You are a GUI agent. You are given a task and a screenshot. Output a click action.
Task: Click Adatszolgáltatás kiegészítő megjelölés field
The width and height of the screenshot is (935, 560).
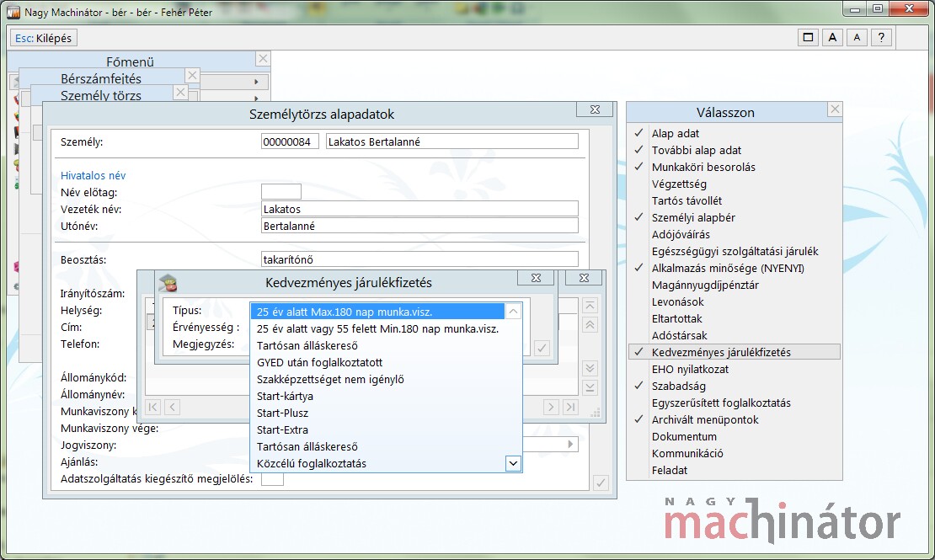(x=273, y=479)
